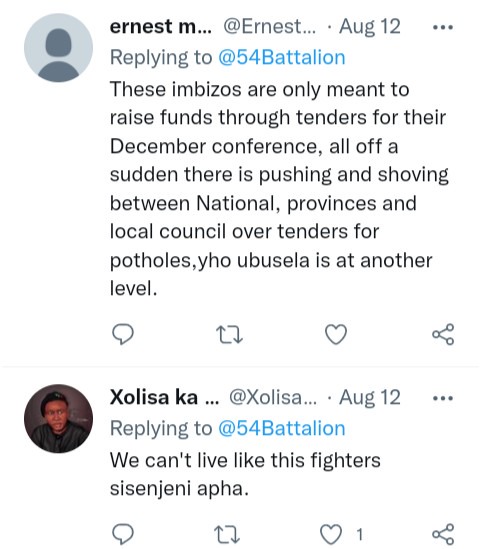Retweet ernest's tweet about tenders

pos(229,334)
